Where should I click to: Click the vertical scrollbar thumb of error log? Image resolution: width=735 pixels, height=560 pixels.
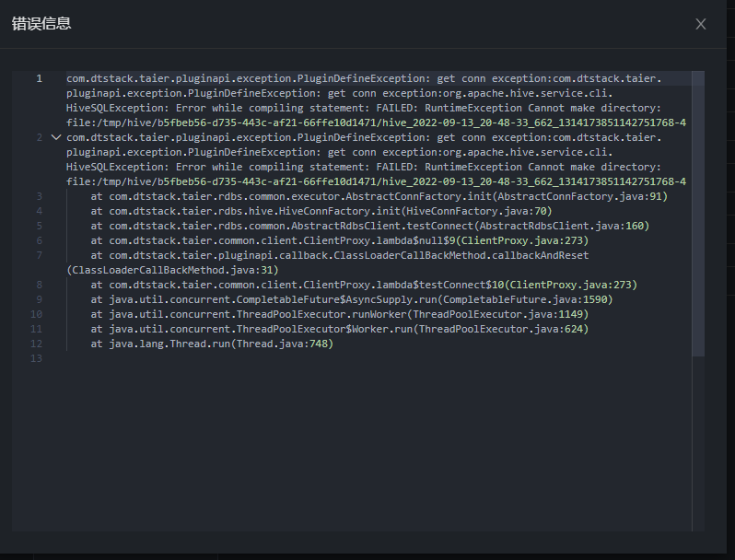tap(698, 214)
